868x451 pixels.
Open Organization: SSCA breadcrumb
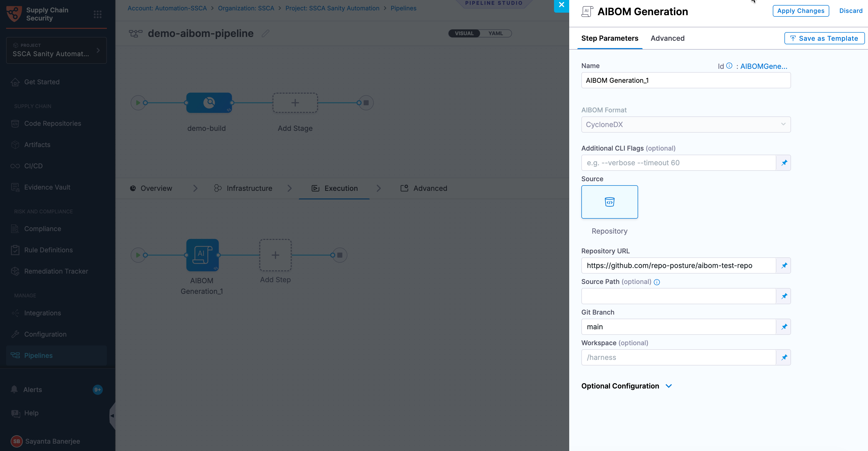(246, 8)
